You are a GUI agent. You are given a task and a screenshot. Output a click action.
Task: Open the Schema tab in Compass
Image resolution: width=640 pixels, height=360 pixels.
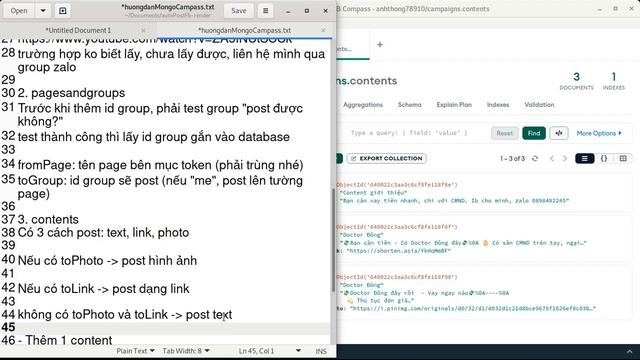tap(409, 105)
